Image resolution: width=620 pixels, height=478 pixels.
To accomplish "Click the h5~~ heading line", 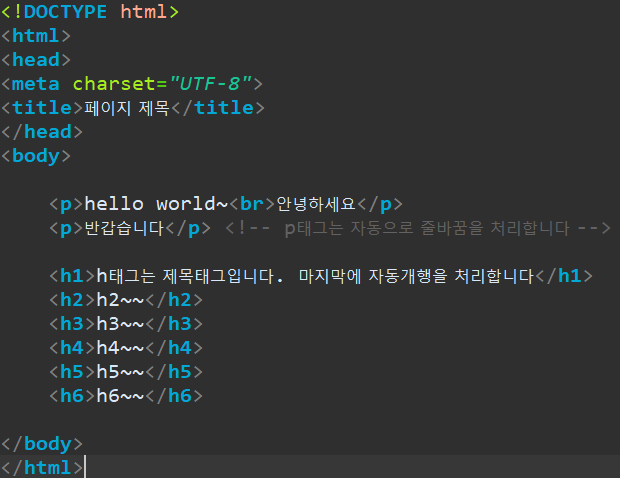I will [126, 372].
